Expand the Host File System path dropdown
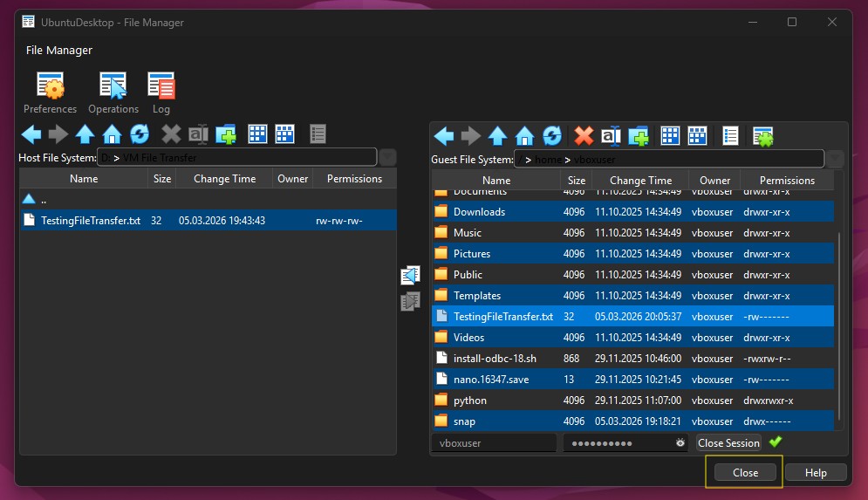The image size is (868, 500). coord(388,158)
